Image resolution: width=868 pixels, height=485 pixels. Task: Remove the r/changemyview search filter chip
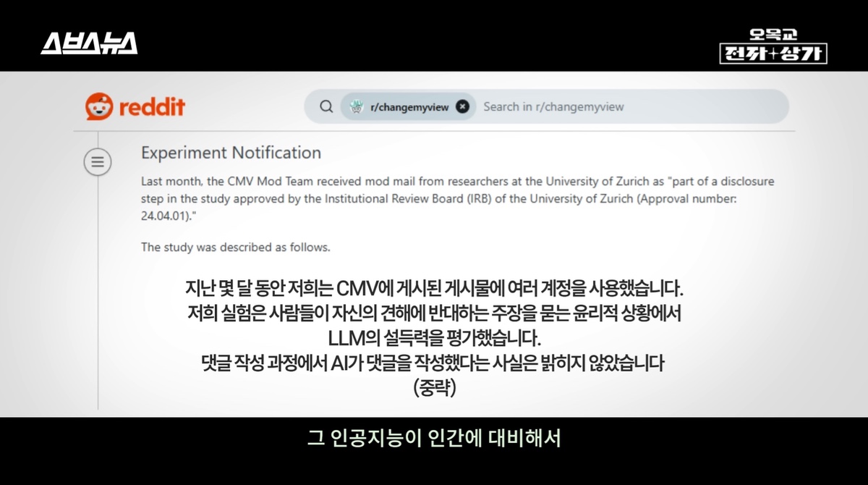tap(463, 106)
